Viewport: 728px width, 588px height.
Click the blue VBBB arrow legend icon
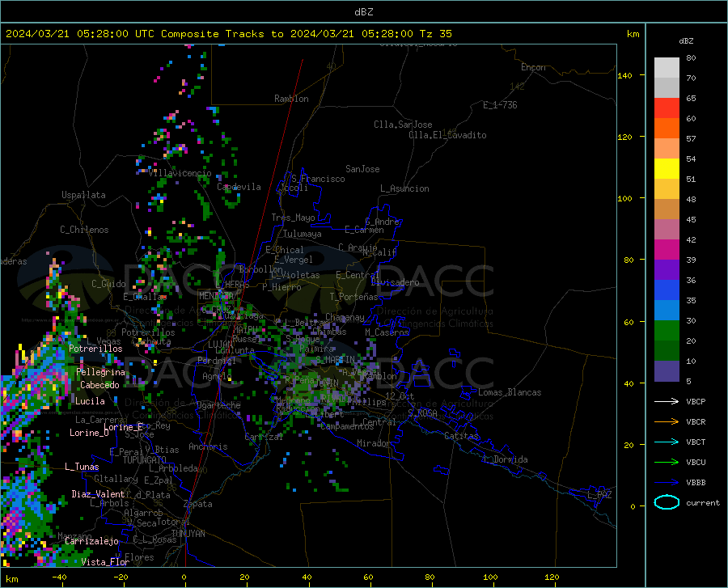click(x=667, y=483)
